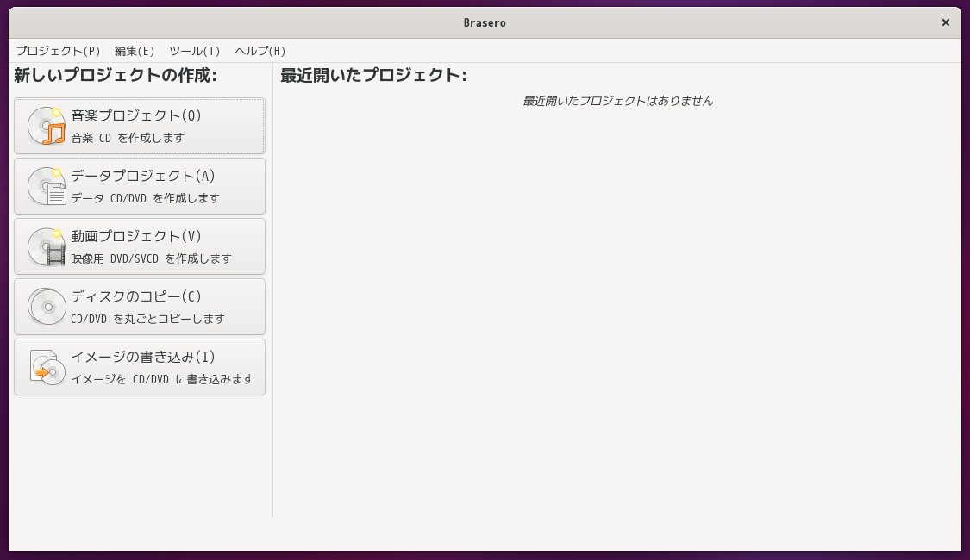Click the CD/DVD を丸ごとコピーします description
This screenshot has width=970, height=560.
(x=147, y=319)
